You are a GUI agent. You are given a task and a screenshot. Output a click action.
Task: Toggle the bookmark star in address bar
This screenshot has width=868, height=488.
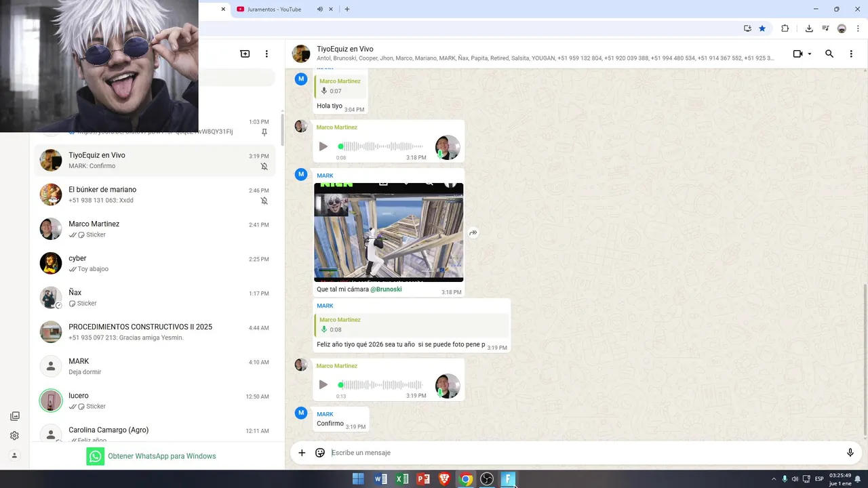point(762,28)
